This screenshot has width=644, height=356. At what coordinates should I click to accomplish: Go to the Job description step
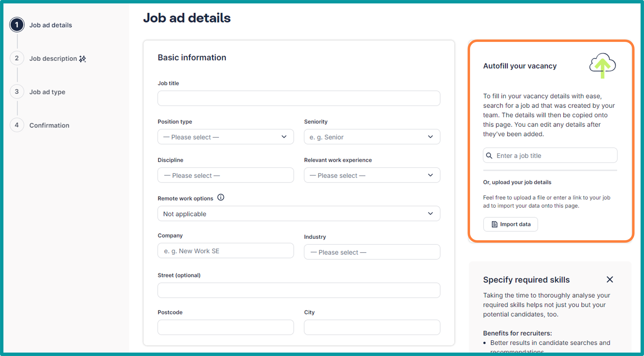pos(53,59)
